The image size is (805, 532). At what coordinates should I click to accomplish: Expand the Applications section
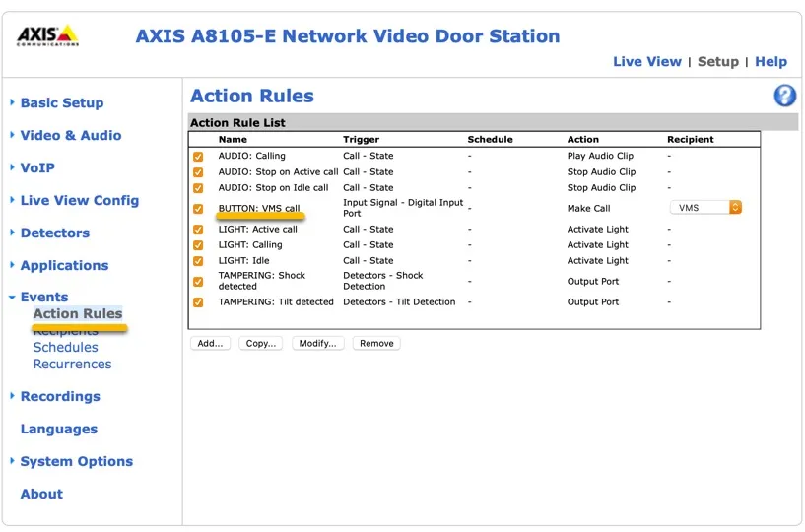pos(64,265)
